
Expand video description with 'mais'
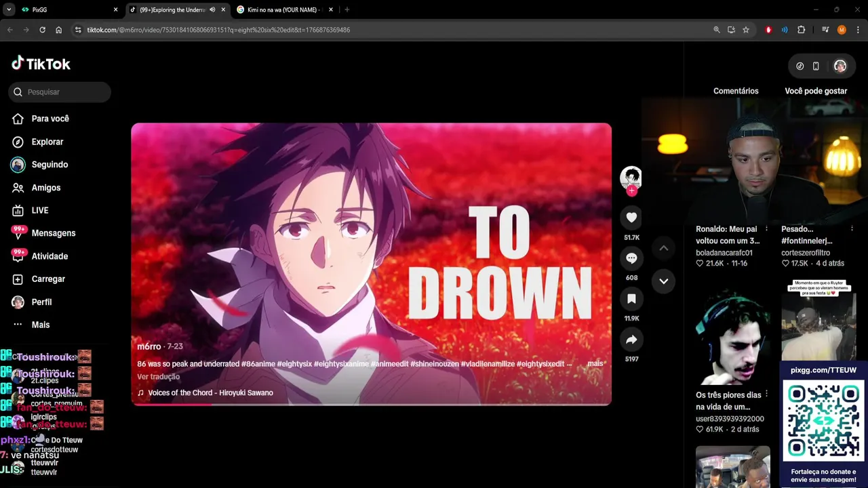(595, 364)
